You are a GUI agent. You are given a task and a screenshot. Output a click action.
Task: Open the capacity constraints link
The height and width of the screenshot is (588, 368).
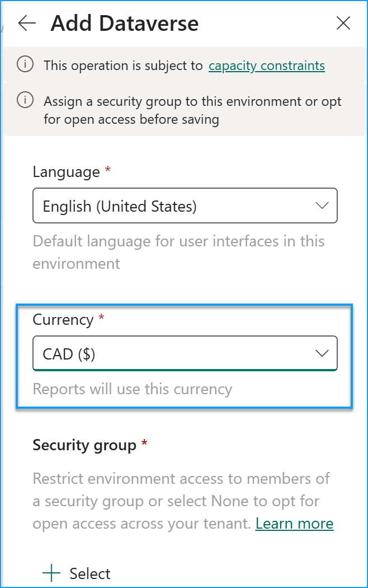point(266,66)
